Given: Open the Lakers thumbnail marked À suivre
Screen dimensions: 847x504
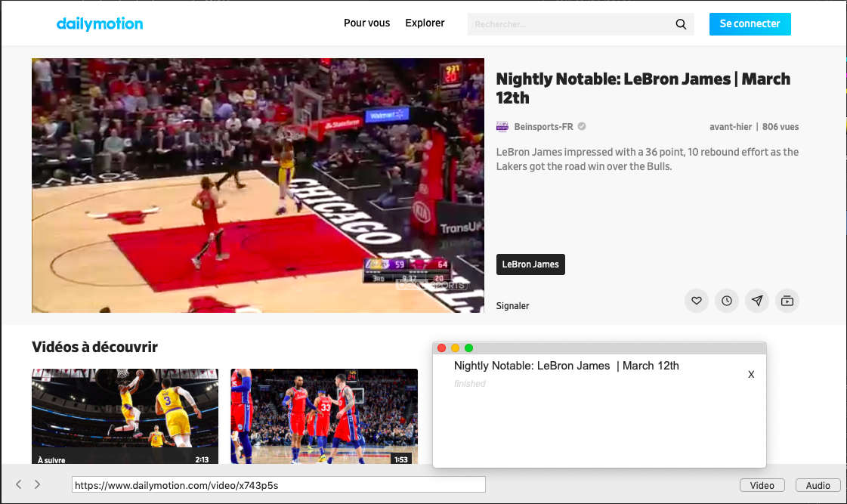Looking at the screenshot, I should coord(125,416).
